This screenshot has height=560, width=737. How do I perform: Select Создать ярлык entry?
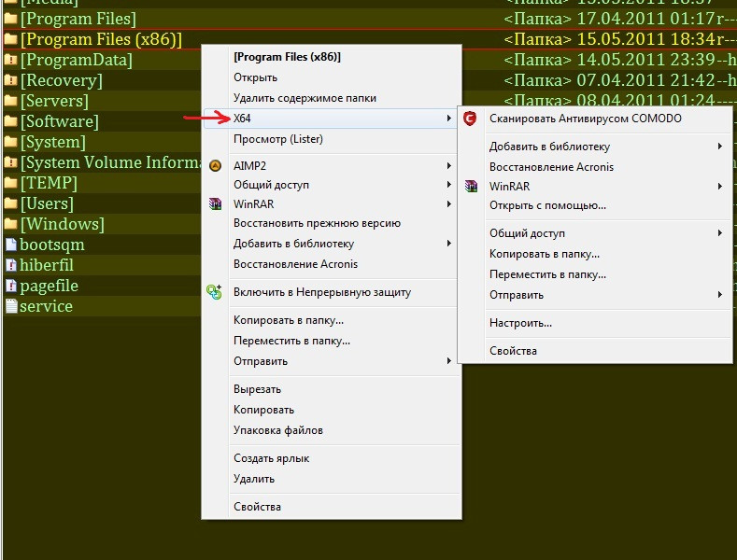[271, 458]
